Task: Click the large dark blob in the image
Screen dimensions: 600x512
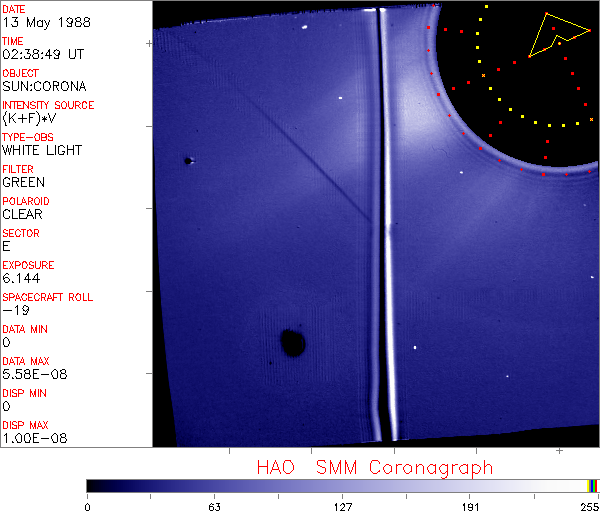Action: tap(293, 342)
